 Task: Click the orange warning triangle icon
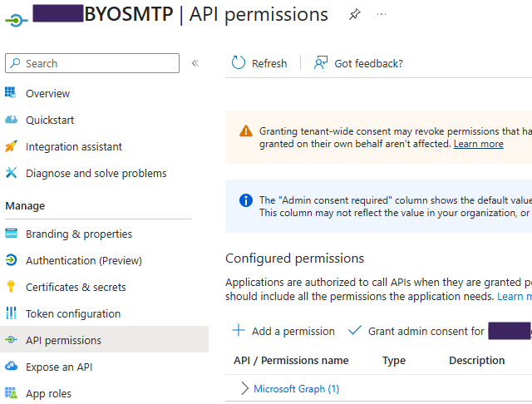click(246, 131)
